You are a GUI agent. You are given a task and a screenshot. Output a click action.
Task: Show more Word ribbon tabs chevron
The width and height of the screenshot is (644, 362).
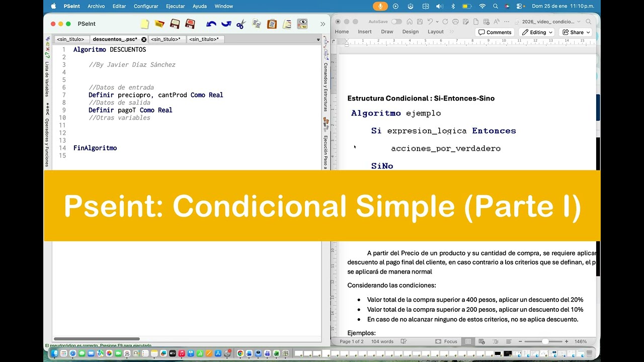point(451,32)
